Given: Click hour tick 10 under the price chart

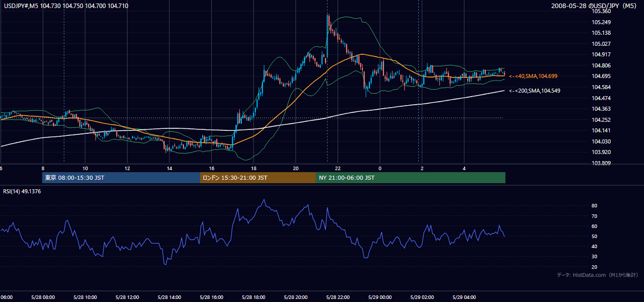Looking at the screenshot, I should [x=85, y=168].
